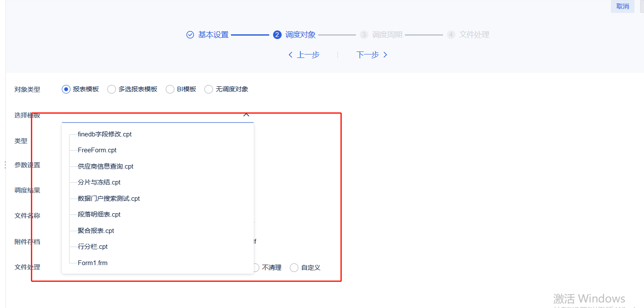Open the 文件处理 step

pyautogui.click(x=474, y=35)
